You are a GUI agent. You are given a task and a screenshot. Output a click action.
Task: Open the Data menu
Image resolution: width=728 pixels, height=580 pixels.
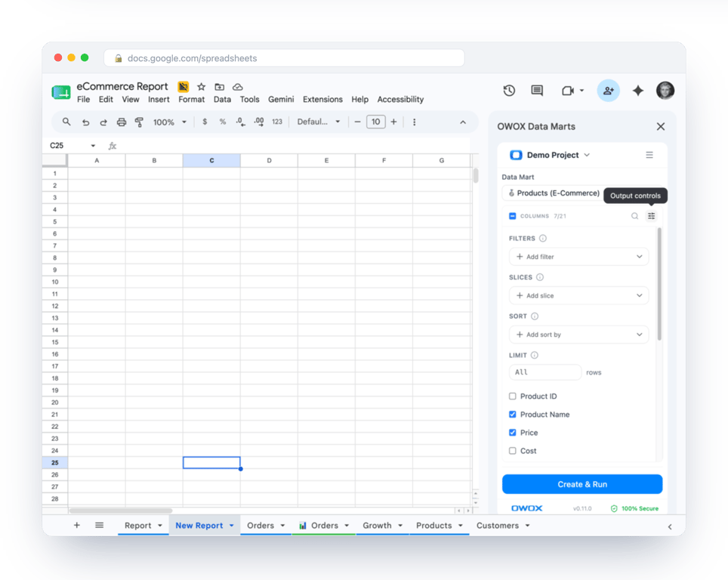pyautogui.click(x=222, y=100)
